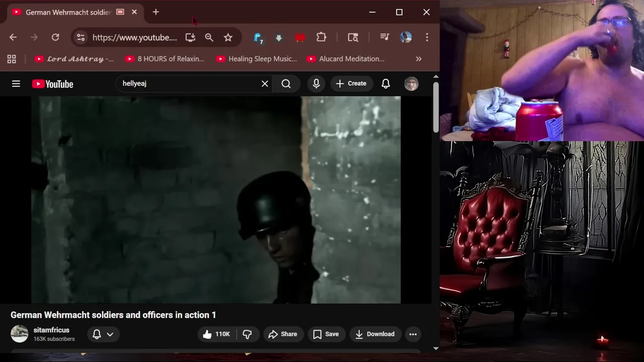Open the Extensions puzzle menu
644x362 pixels.
(x=321, y=37)
